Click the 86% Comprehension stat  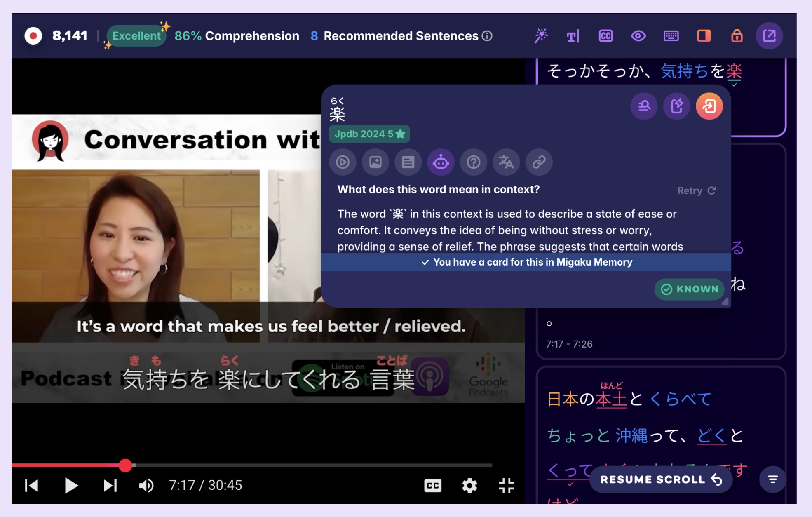[x=237, y=36]
